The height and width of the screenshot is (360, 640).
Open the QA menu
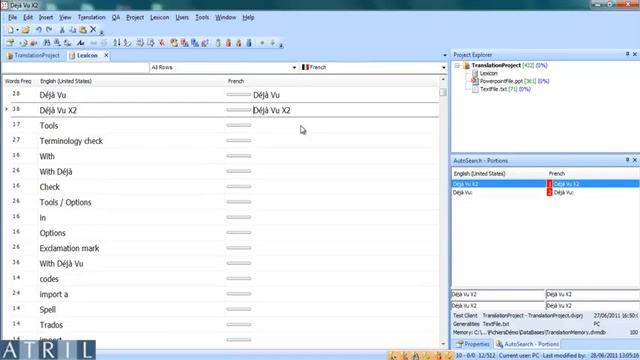point(116,18)
